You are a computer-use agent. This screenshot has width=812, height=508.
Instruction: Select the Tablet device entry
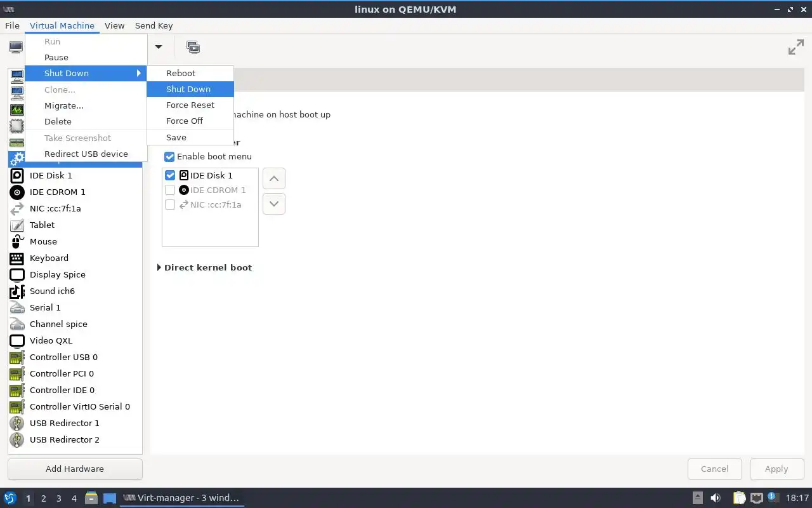click(75, 225)
